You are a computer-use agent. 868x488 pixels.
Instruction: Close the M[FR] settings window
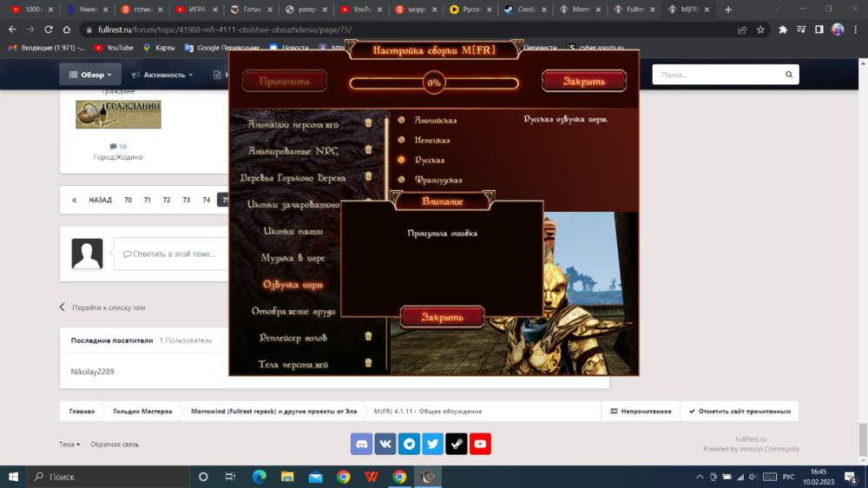[584, 81]
